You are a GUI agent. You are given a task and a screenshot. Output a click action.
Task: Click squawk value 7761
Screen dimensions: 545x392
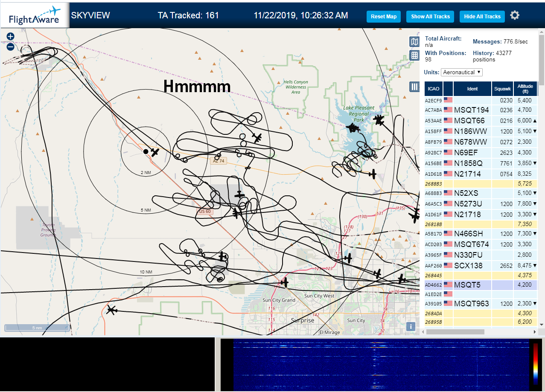(x=506, y=163)
